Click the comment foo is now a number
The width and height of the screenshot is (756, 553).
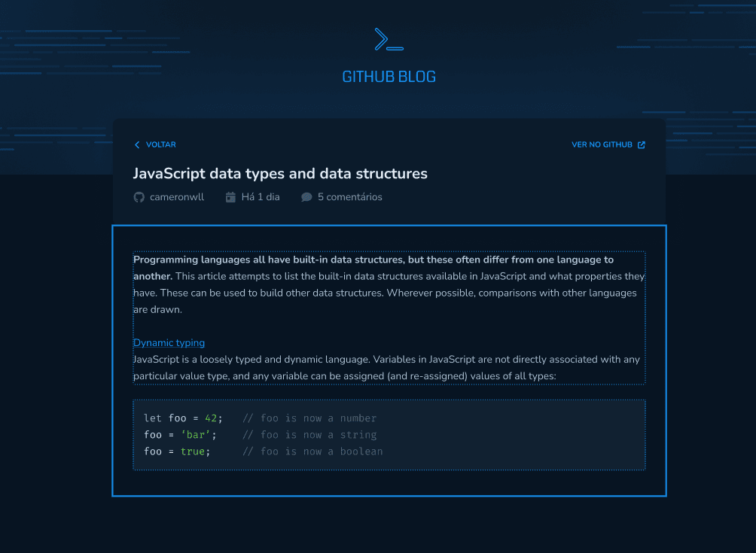(309, 418)
